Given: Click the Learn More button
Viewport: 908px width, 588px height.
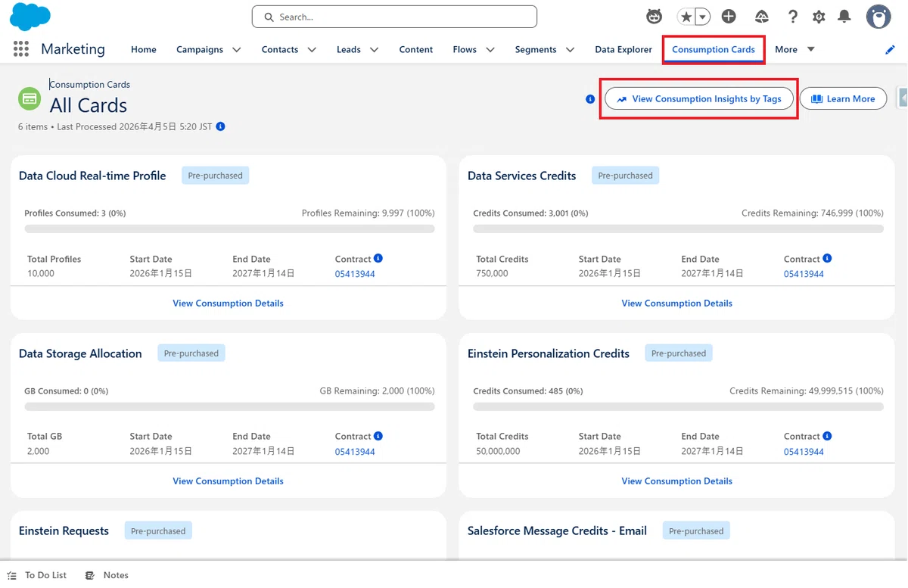Looking at the screenshot, I should 843,99.
